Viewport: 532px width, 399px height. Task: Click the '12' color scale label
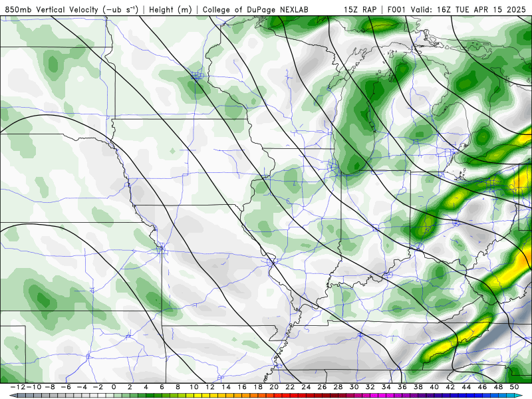210,387
